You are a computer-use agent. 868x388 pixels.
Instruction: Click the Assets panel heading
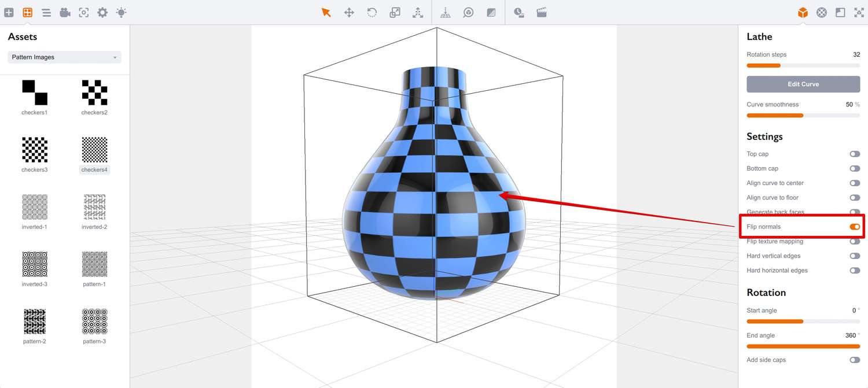(23, 36)
